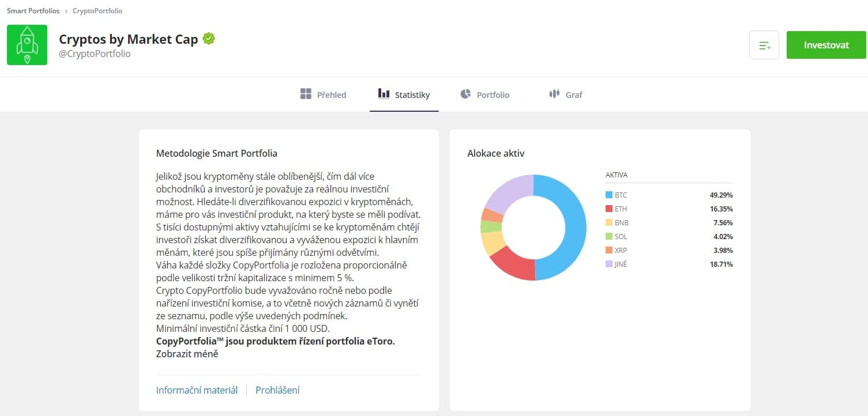Click the red ETH segment of donut chart
The height and width of the screenshot is (416, 868).
click(x=513, y=263)
